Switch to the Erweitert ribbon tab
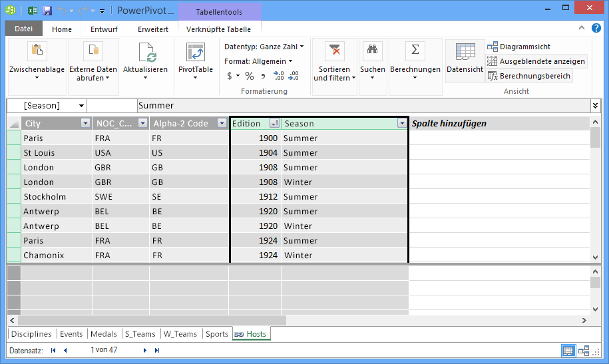 [153, 29]
